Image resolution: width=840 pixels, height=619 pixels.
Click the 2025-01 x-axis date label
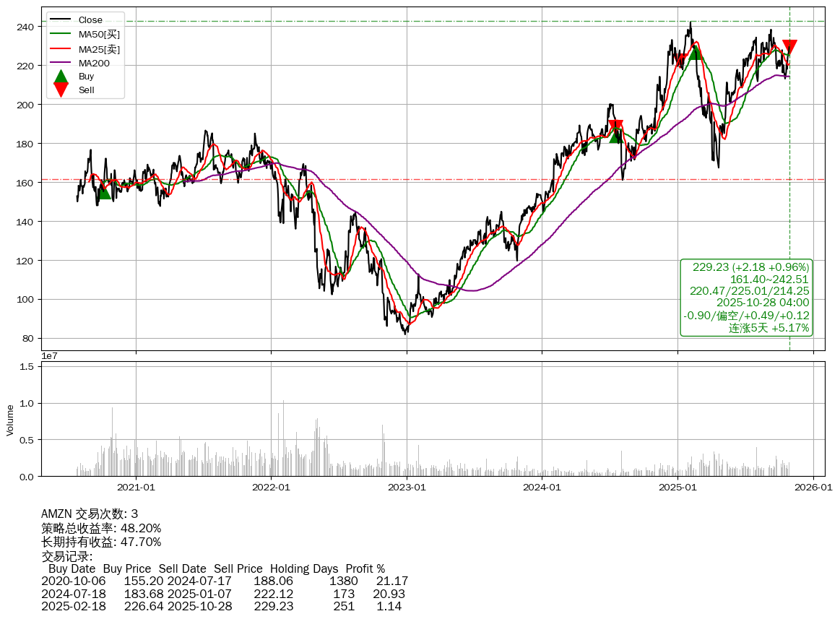pos(677,488)
